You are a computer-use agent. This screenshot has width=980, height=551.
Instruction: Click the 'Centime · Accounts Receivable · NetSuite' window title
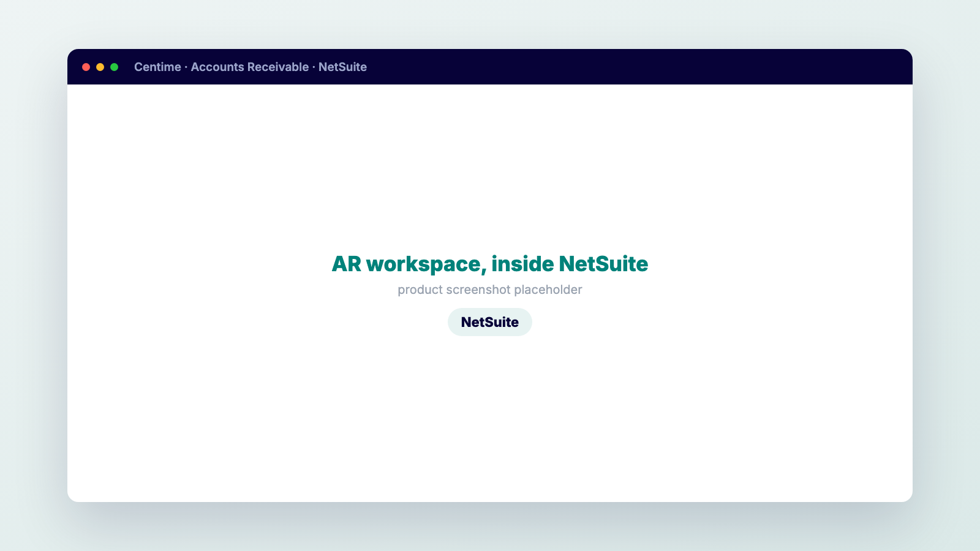251,67
